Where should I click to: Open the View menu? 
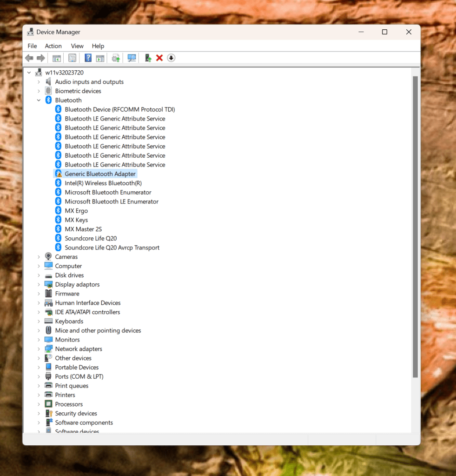pyautogui.click(x=77, y=46)
